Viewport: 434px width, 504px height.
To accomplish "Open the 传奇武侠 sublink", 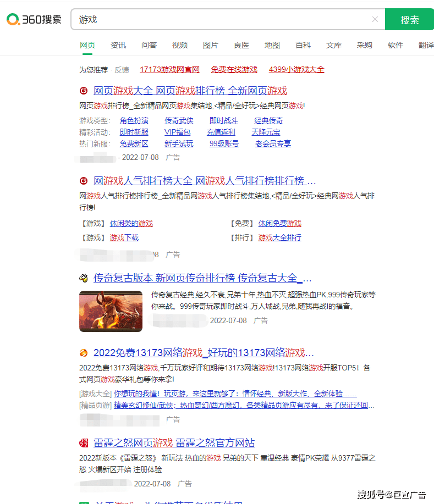I will pos(179,120).
